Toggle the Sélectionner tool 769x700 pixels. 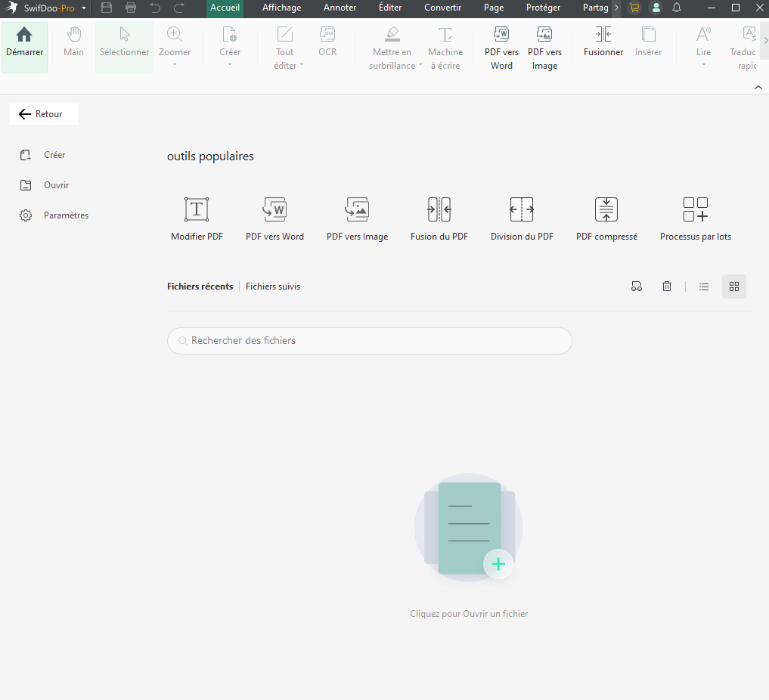coord(124,47)
